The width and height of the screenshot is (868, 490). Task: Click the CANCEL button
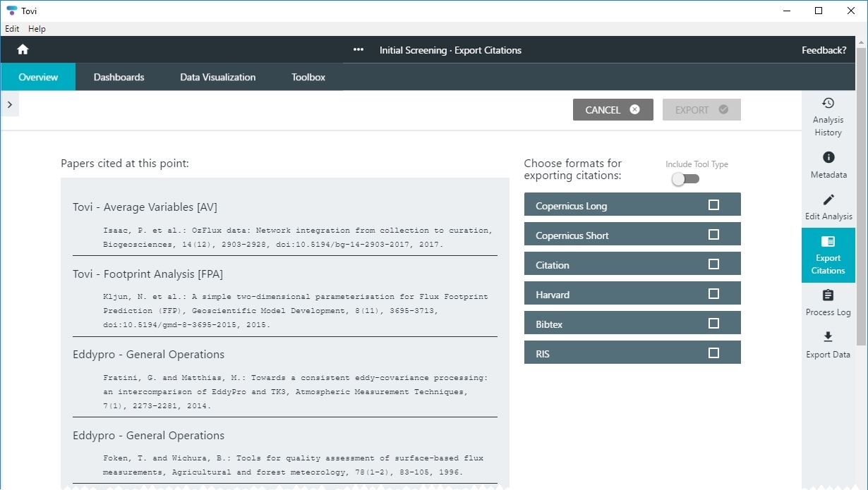[613, 109]
